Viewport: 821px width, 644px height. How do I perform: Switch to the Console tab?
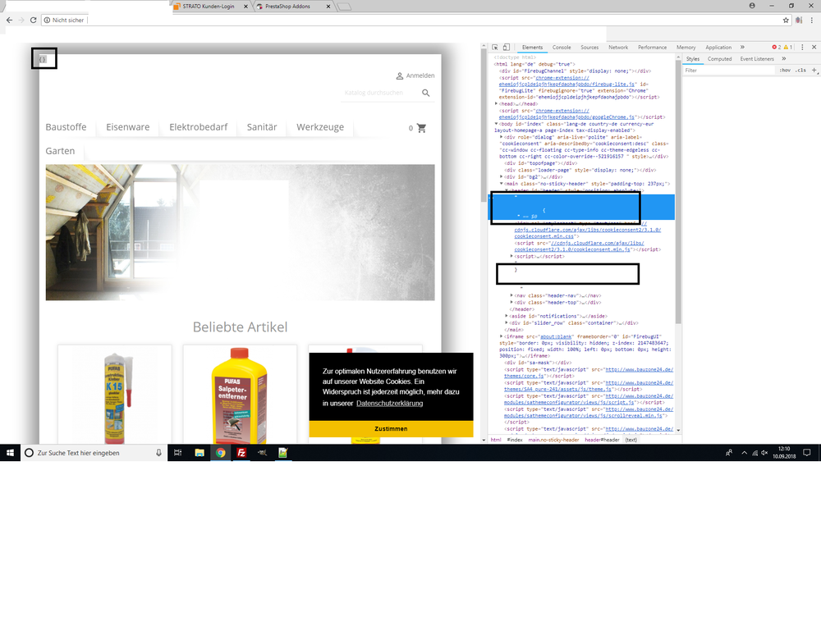pyautogui.click(x=562, y=47)
